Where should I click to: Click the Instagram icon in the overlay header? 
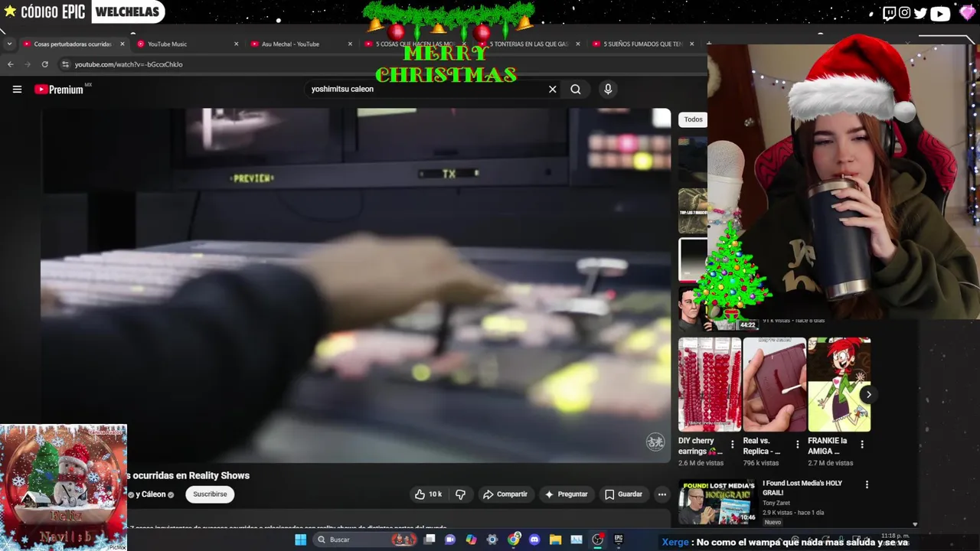click(905, 13)
